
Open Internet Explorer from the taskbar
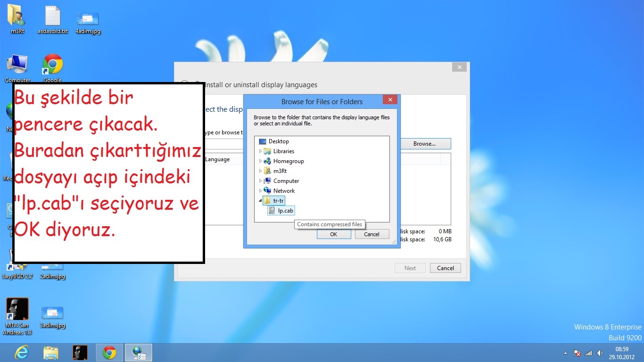click(x=21, y=353)
